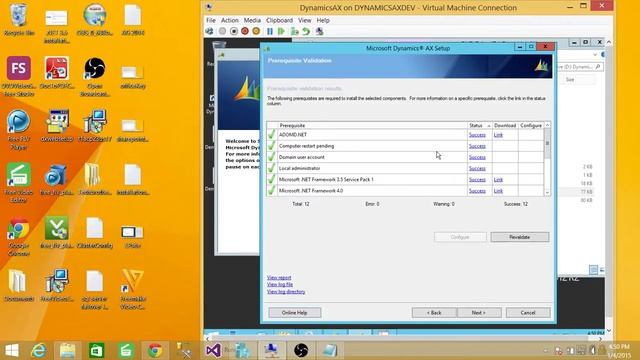Image resolution: width=640 pixels, height=360 pixels.
Task: Open the View log file link
Action: (x=280, y=284)
